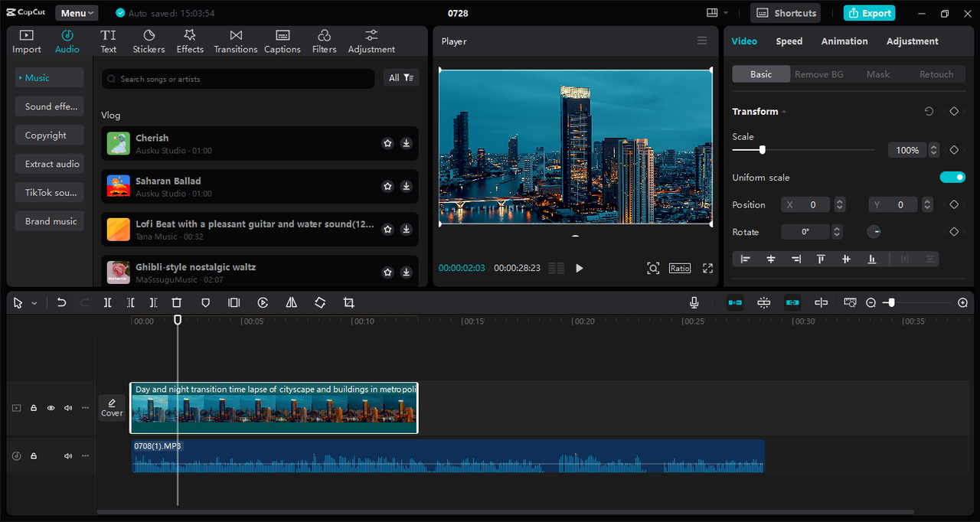The height and width of the screenshot is (522, 980).
Task: Open the Transitions panel
Action: pyautogui.click(x=236, y=41)
